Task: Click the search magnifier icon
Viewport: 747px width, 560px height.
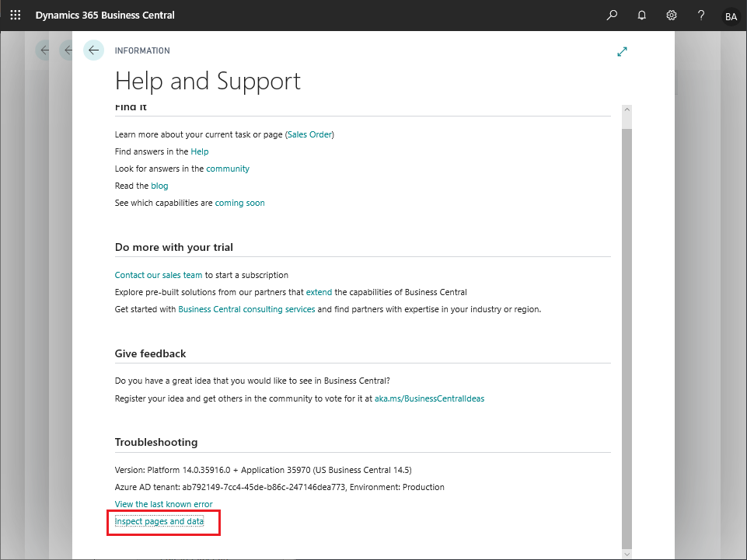Action: (x=612, y=16)
